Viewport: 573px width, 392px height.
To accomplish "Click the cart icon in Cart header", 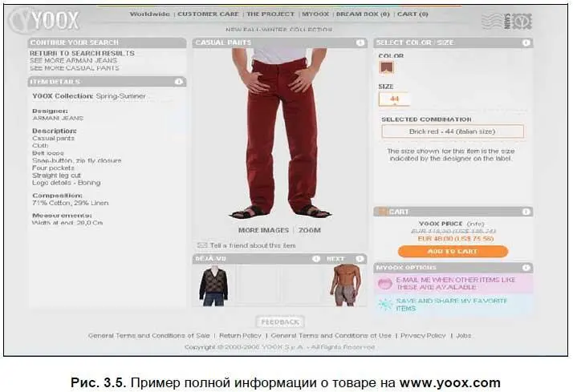I will [382, 212].
